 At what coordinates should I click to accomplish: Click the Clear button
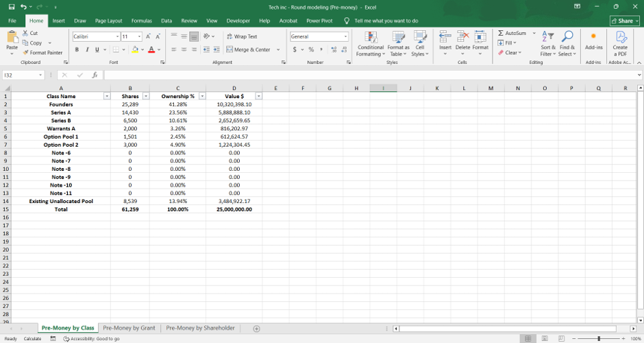tap(510, 53)
